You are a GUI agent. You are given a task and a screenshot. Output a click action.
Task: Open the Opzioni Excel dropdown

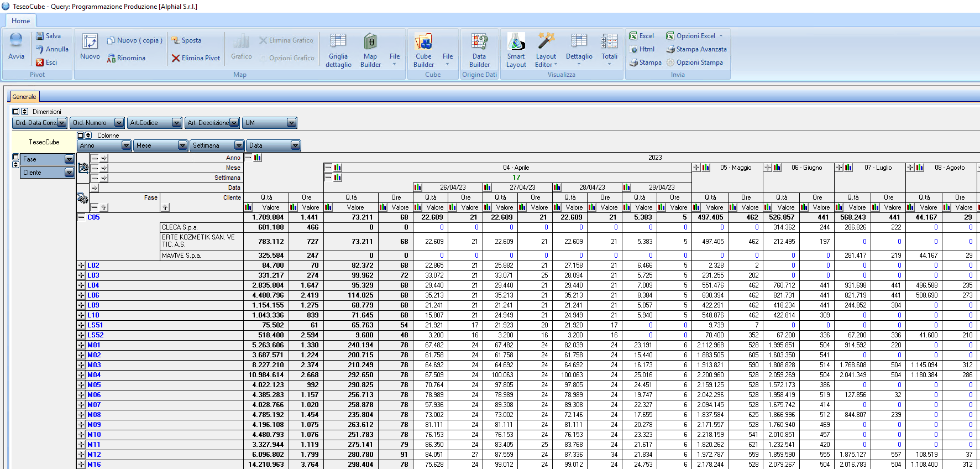coord(695,36)
